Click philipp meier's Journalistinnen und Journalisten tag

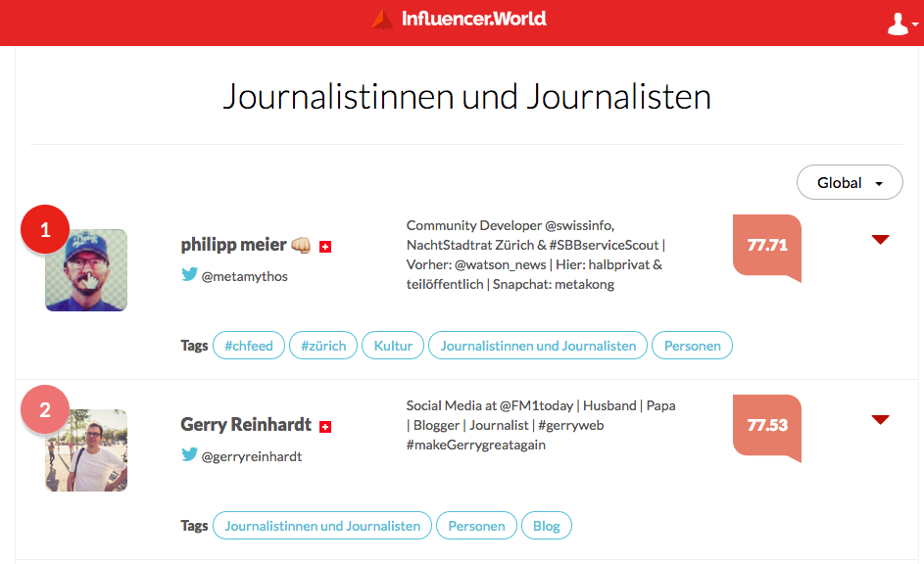538,346
